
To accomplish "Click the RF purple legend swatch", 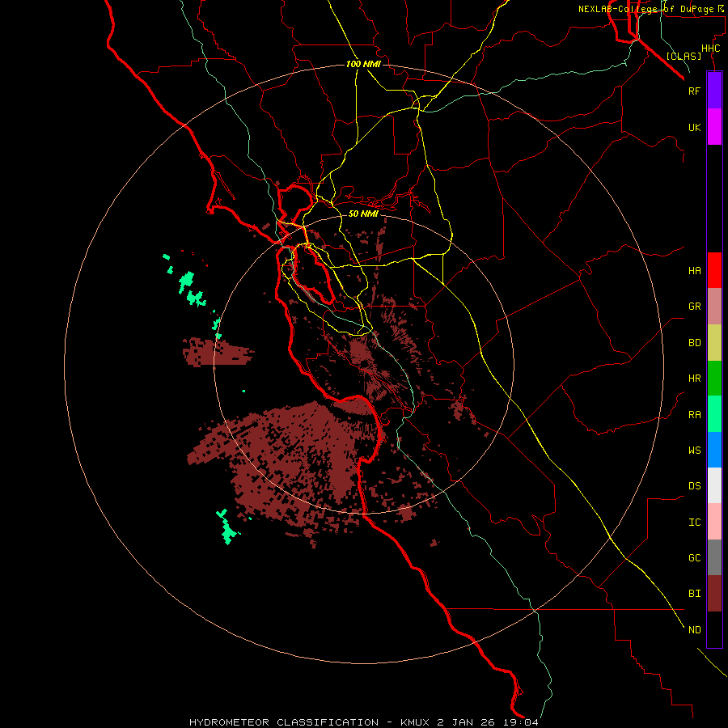I will [x=714, y=91].
